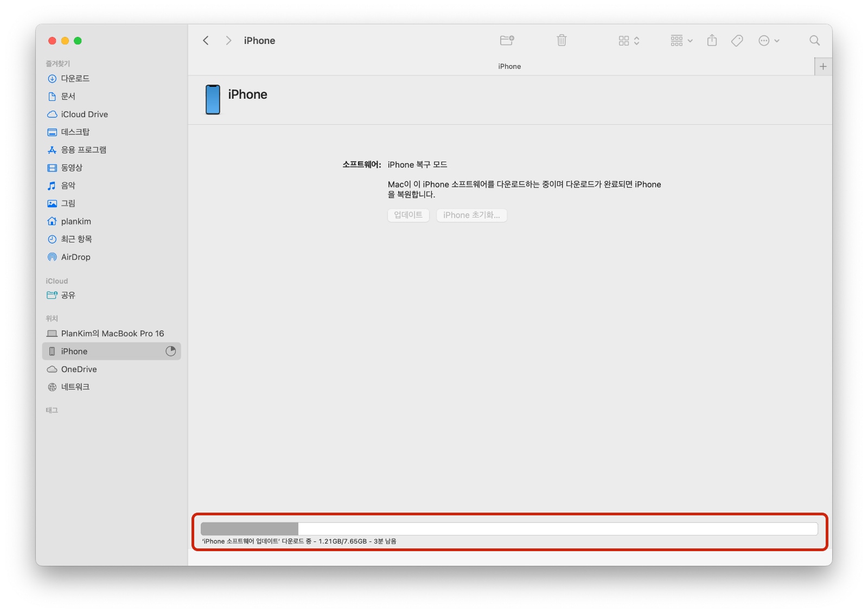Image resolution: width=868 pixels, height=613 pixels.
Task: Open the group-by options dropdown
Action: (682, 41)
